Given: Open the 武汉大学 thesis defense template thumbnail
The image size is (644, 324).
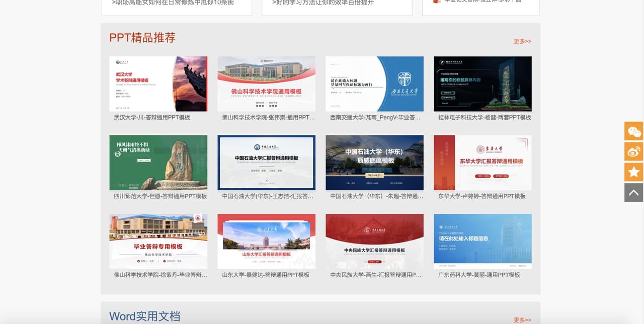Looking at the screenshot, I should click(158, 84).
